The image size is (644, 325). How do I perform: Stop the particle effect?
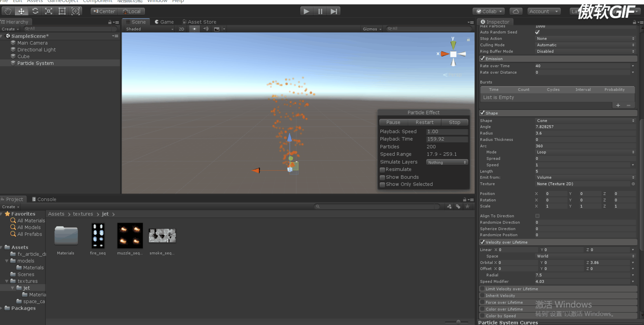[455, 122]
